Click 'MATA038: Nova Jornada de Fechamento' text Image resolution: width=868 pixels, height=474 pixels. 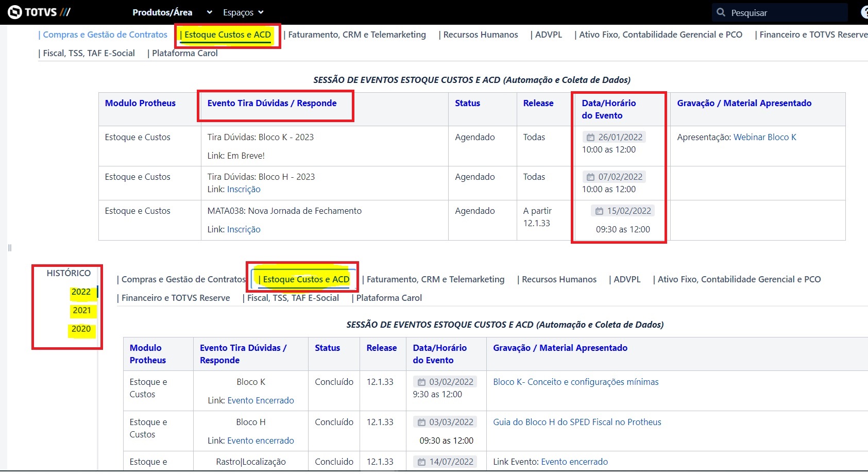pyautogui.click(x=284, y=211)
